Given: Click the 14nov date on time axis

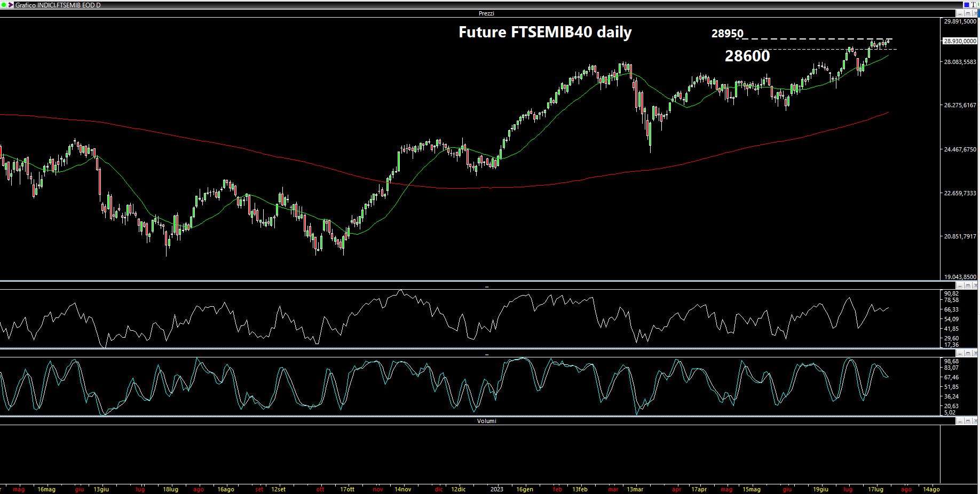Looking at the screenshot, I should point(403,489).
